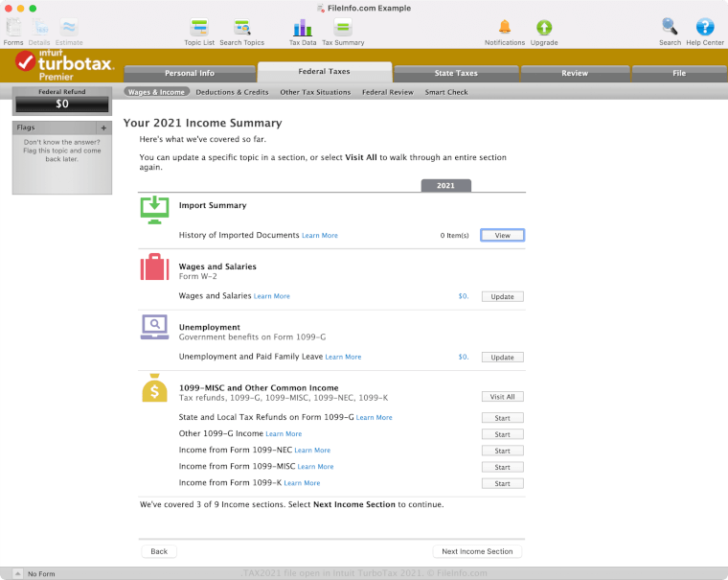Click the Topic List toolbar icon

pyautogui.click(x=199, y=28)
